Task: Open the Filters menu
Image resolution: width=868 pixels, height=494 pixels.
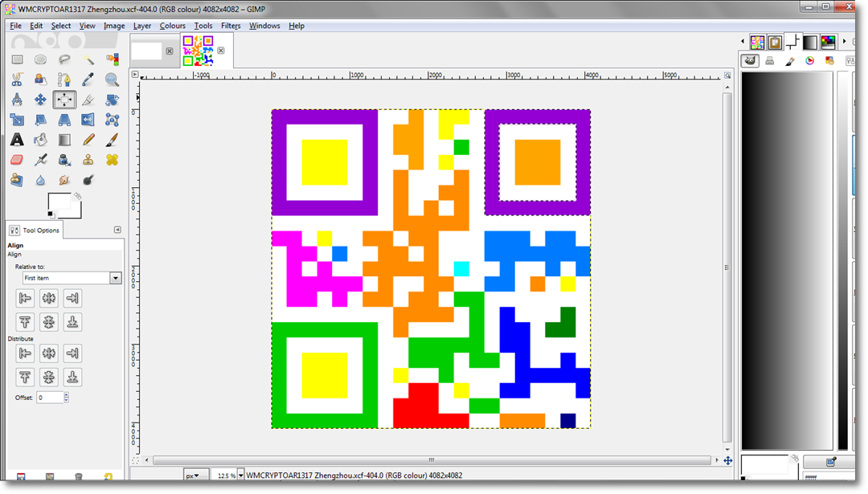Action: [231, 26]
